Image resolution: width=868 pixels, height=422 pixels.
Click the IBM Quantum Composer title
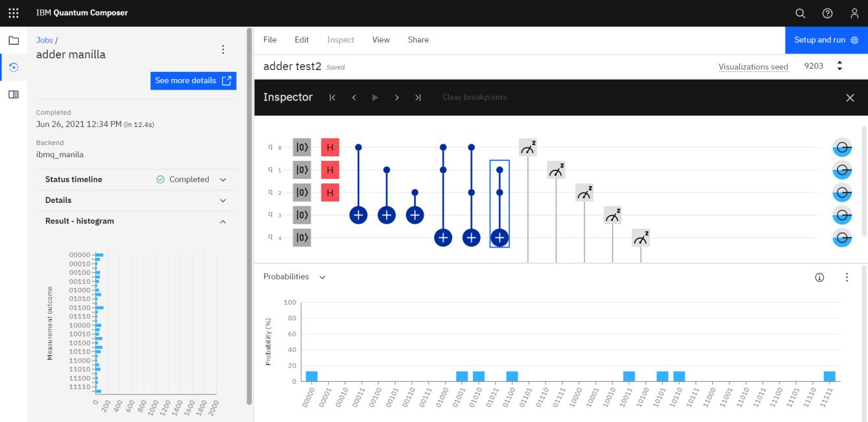coord(82,13)
